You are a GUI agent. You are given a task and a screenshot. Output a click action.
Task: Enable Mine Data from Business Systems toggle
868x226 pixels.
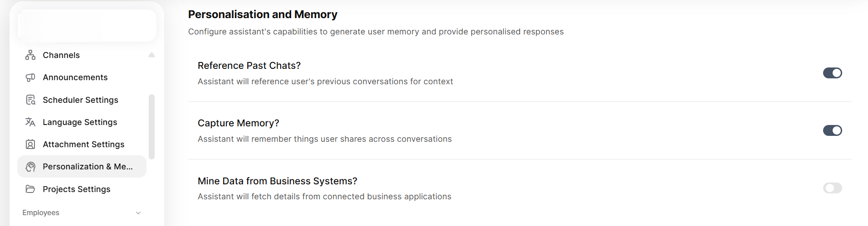click(832, 188)
